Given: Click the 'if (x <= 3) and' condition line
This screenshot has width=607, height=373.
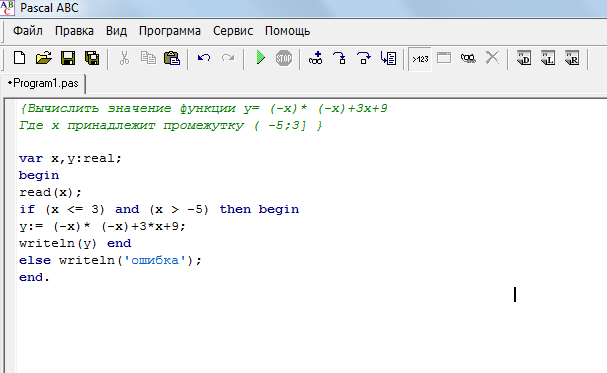Looking at the screenshot, I should [159, 209].
